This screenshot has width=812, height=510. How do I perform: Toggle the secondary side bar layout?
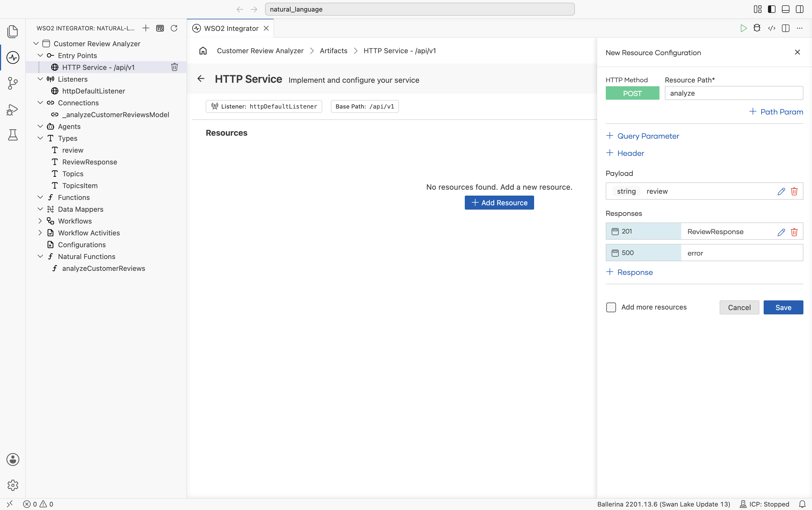(800, 9)
